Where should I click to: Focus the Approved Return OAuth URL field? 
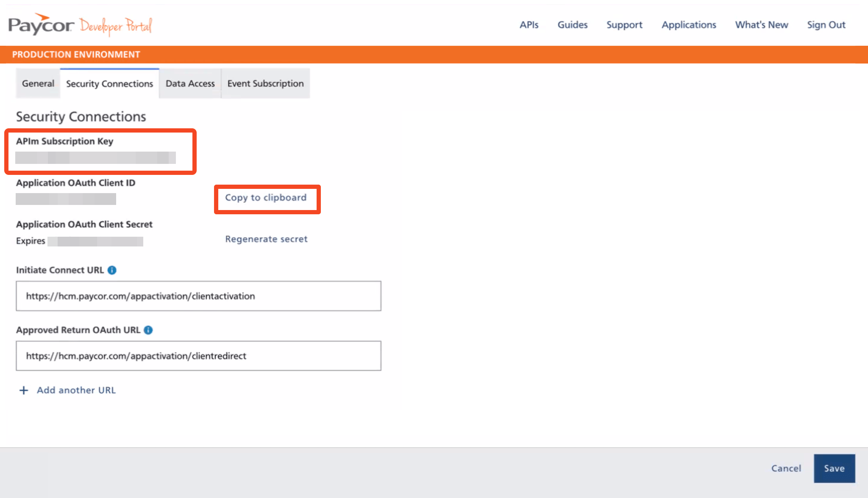[x=198, y=356]
